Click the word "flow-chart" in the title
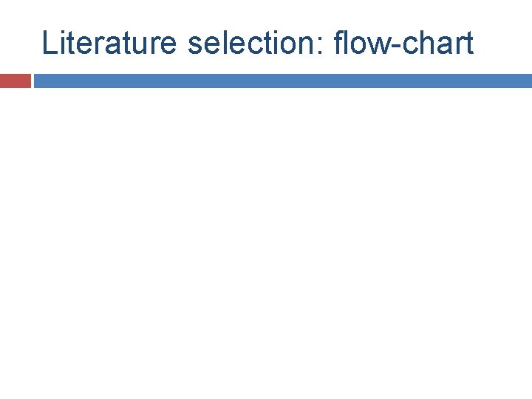The height and width of the screenshot is (399, 532). [403, 42]
